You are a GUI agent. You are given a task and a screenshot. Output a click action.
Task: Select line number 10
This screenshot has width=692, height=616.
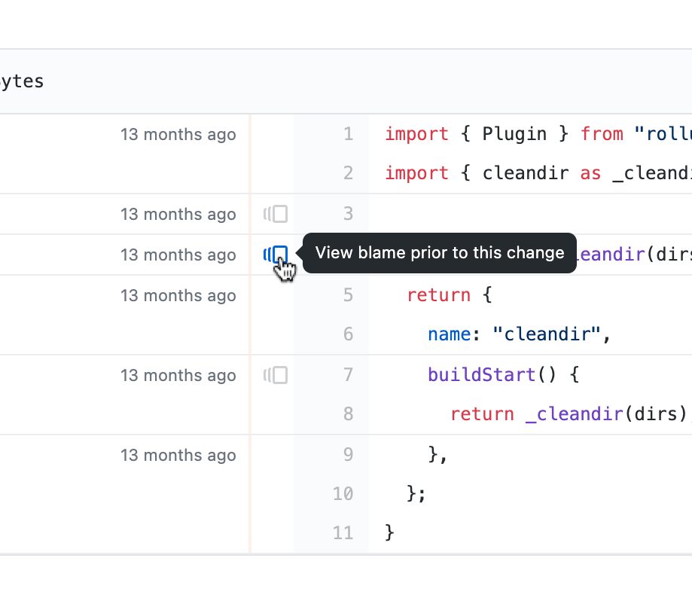click(343, 494)
